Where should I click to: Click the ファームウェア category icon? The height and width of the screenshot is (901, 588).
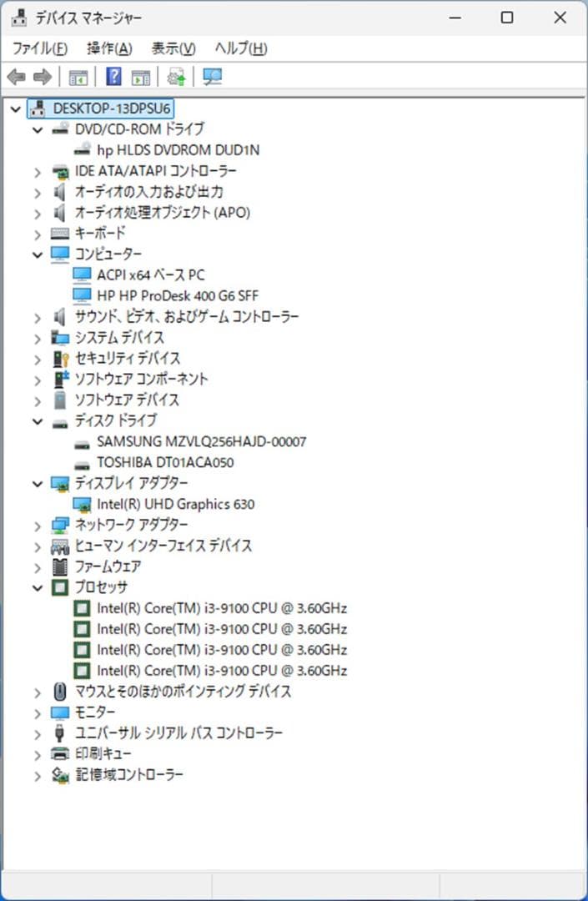[60, 566]
